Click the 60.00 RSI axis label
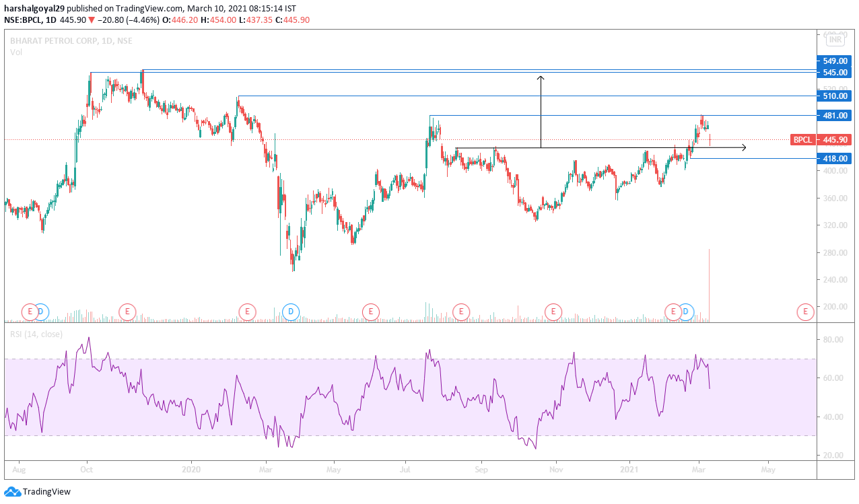Viewport: 859px width, 504px height. tap(833, 378)
